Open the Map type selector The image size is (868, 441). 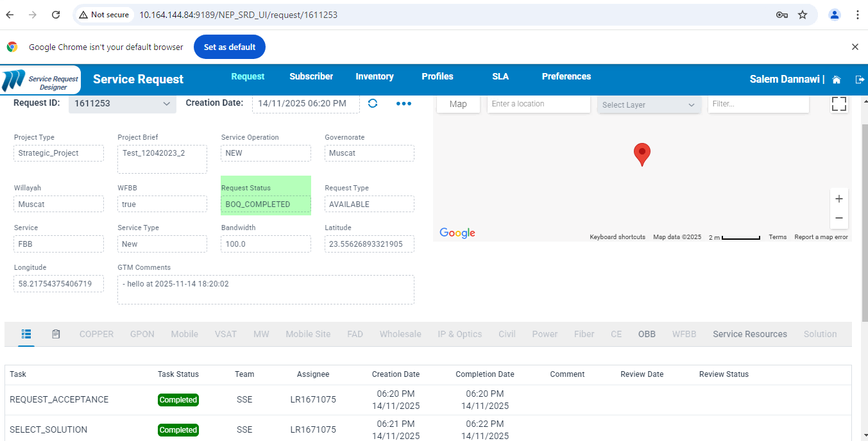tap(458, 104)
